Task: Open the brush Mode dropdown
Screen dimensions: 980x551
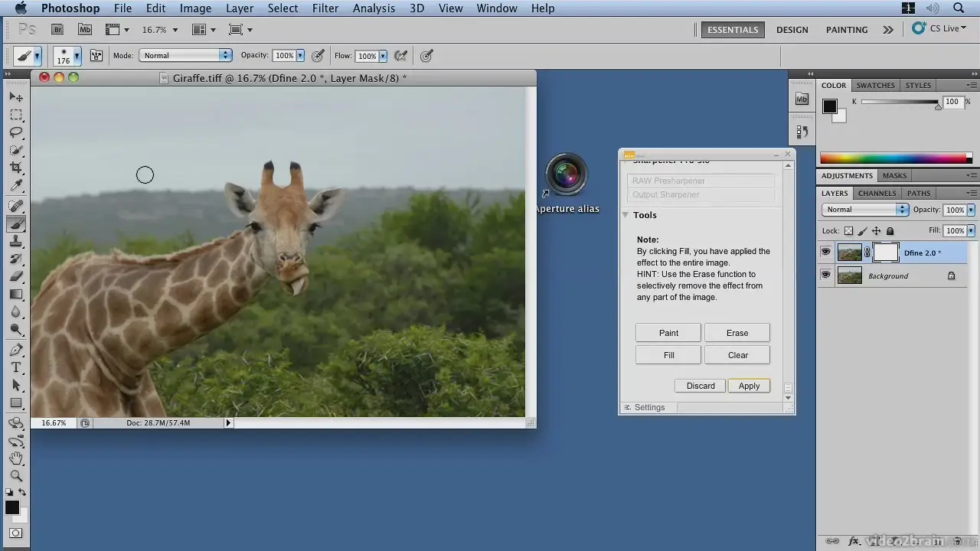Action: pos(185,55)
